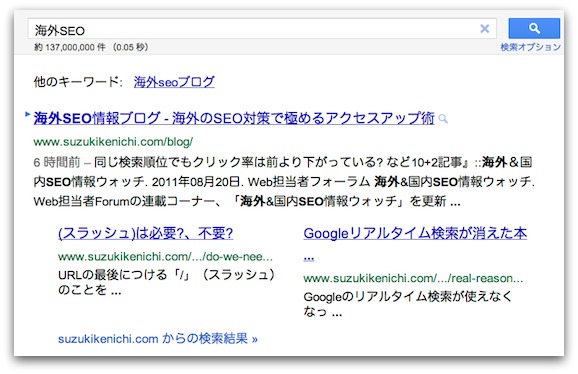Click snippet text URLの最後につける
The width and height of the screenshot is (578, 374).
tap(166, 282)
